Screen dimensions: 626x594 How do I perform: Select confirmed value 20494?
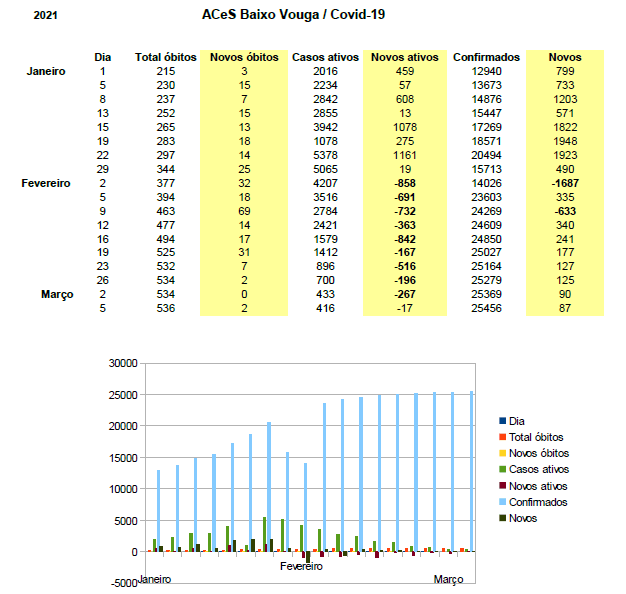[486, 155]
